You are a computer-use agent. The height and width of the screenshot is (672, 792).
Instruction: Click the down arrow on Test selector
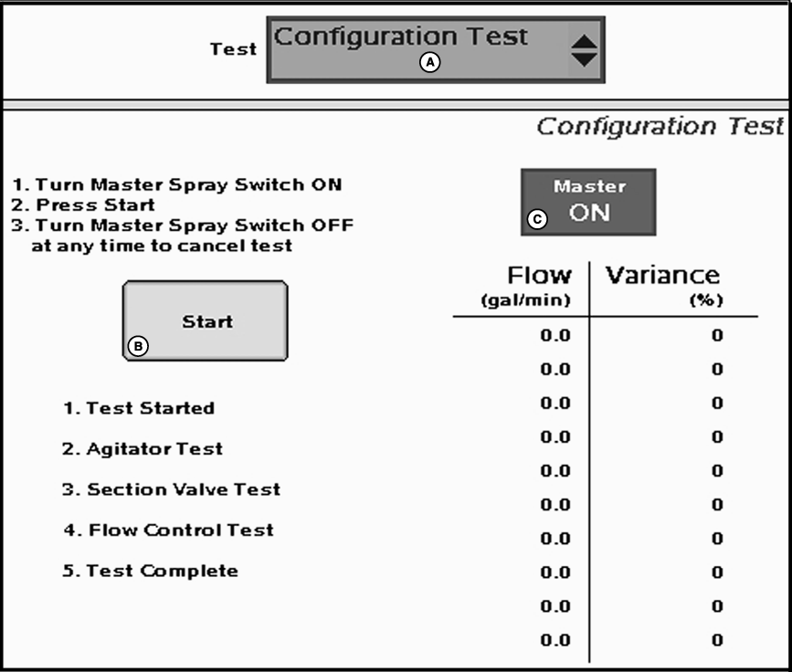pyautogui.click(x=585, y=60)
